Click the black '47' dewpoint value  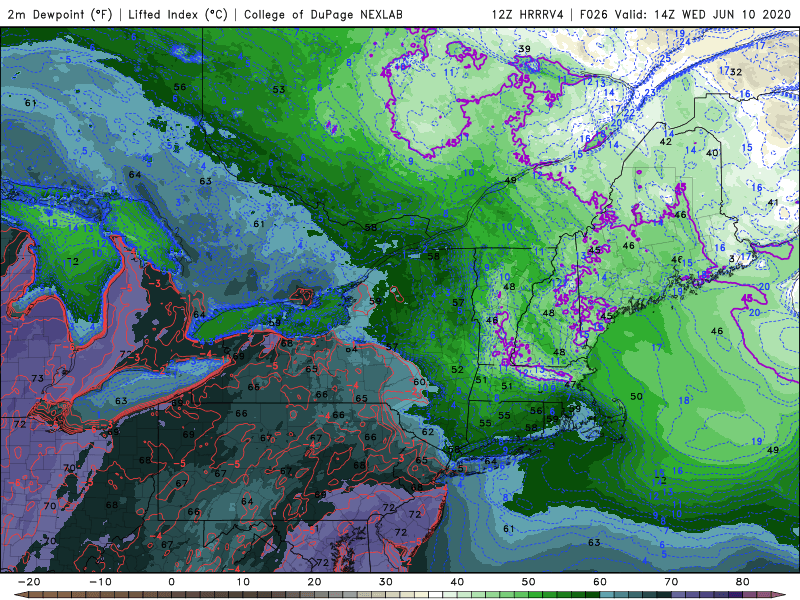click(570, 385)
